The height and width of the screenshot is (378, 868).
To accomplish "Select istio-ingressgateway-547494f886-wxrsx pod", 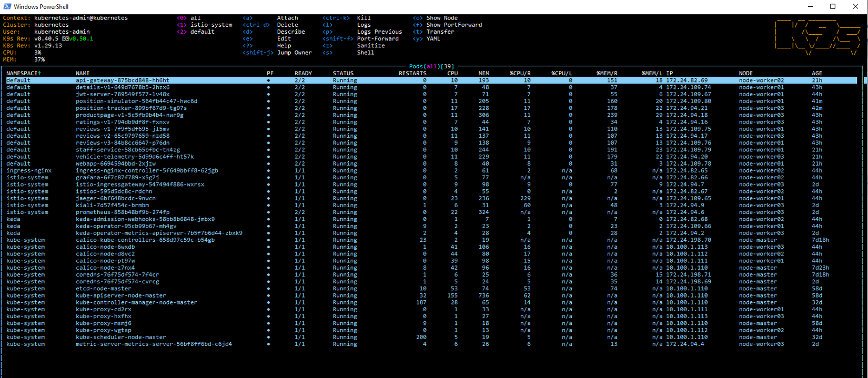I will [140, 185].
